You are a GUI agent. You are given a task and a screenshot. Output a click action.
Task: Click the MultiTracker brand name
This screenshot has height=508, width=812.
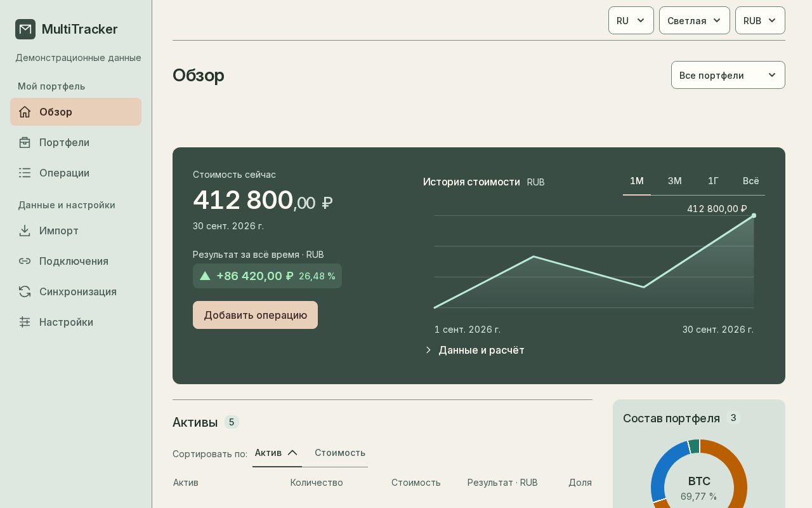[x=79, y=29]
